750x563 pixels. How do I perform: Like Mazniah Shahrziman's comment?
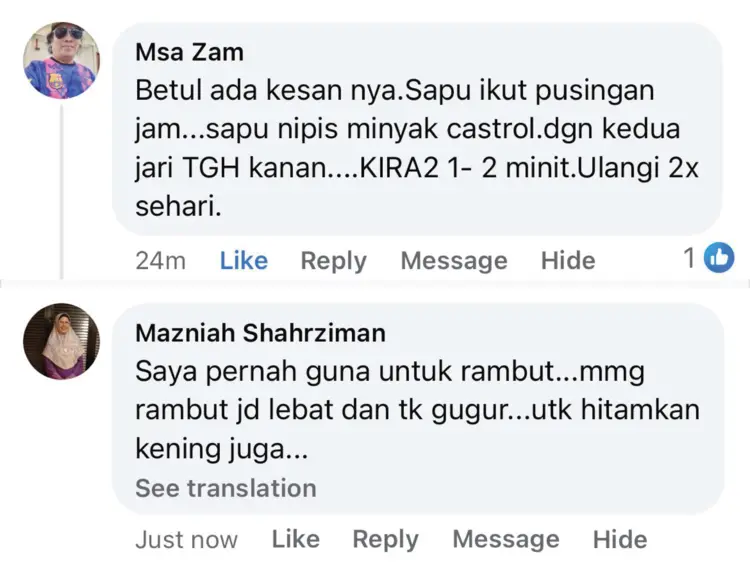(x=296, y=539)
